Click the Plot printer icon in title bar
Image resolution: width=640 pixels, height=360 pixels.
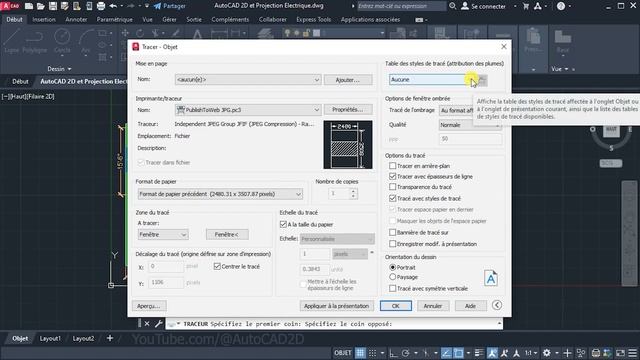(x=101, y=6)
